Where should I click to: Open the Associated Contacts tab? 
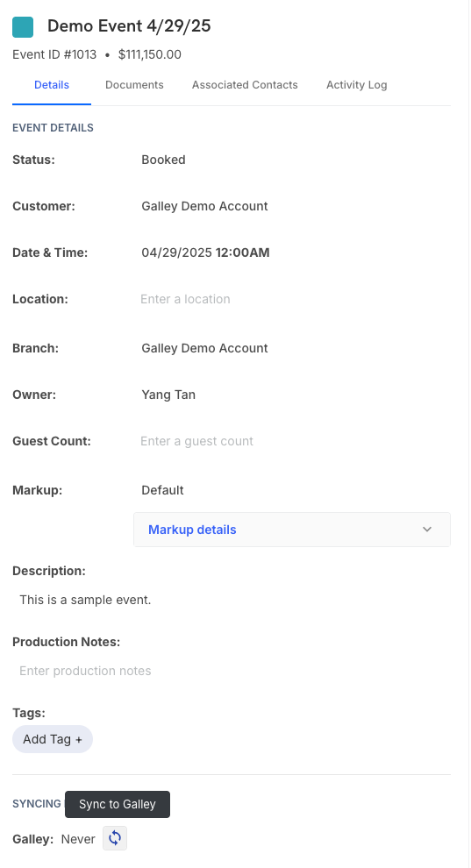coord(245,85)
